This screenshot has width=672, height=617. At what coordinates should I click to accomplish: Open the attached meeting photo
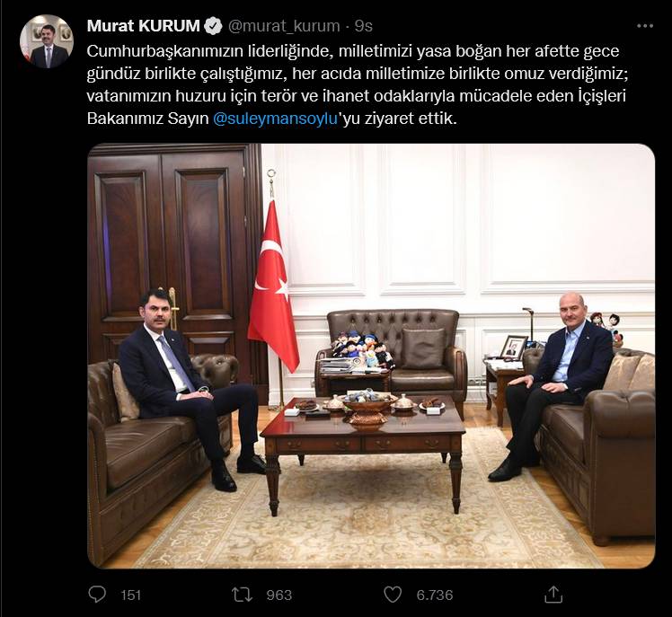pos(371,356)
